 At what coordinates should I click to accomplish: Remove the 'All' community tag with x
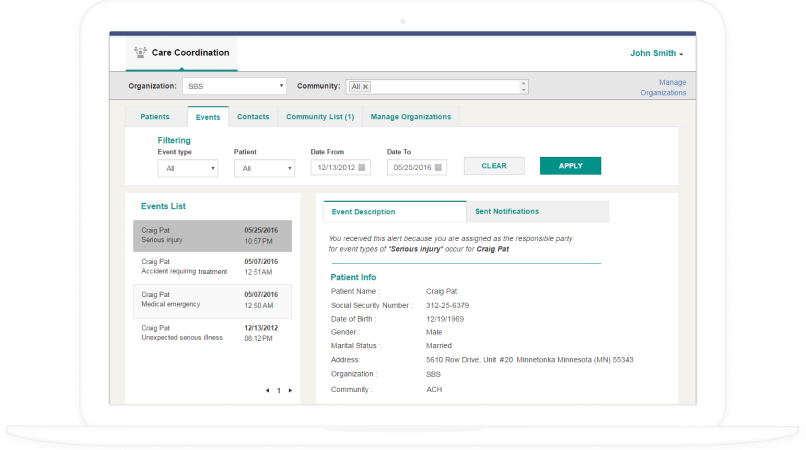tap(365, 87)
